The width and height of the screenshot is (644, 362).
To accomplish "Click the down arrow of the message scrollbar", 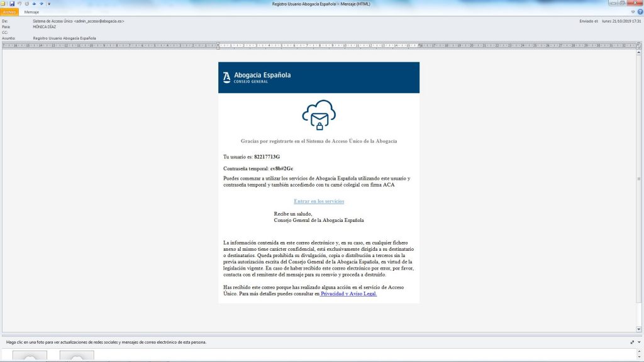I will [x=639, y=329].
